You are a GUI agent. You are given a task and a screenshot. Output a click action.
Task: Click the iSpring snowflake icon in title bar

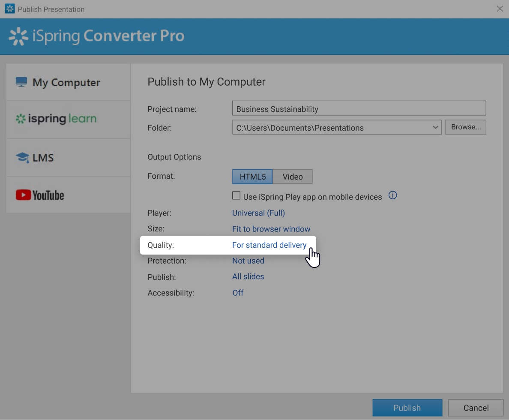[x=10, y=9]
